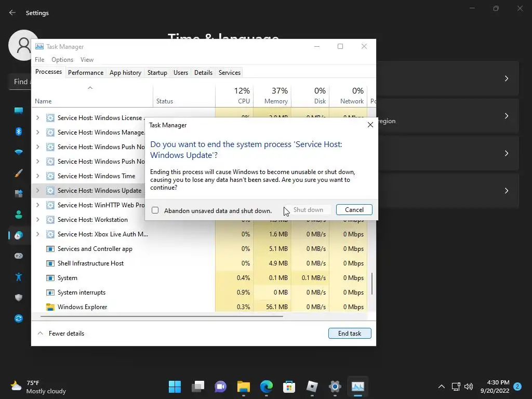The height and width of the screenshot is (399, 532).
Task: Click the vertical scrollbar thumb in process list
Action: 372,283
